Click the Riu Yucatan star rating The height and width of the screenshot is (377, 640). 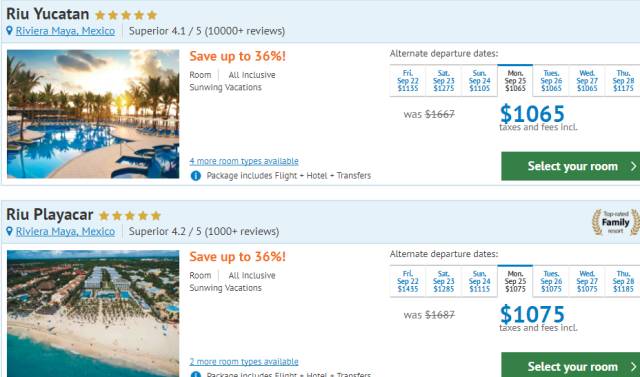tap(126, 16)
